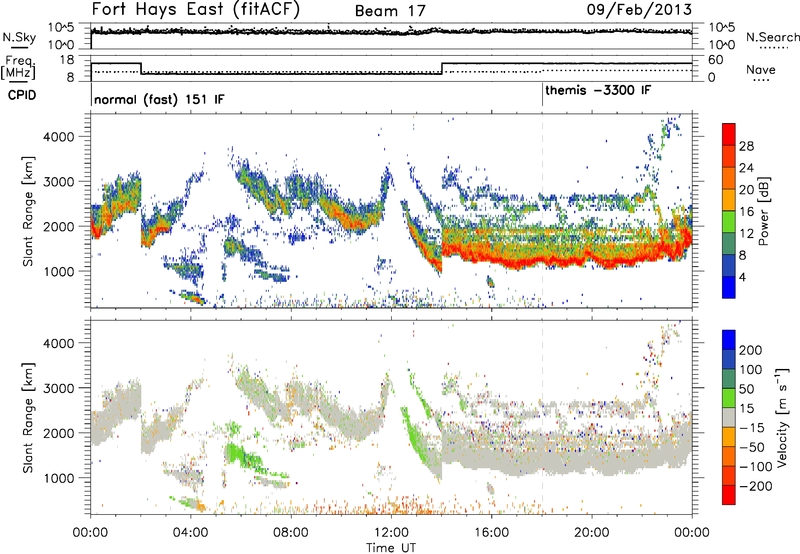This screenshot has width=800, height=554.
Task: Click the 'Fort Hays East (fitACF)' title
Action: click(x=195, y=9)
